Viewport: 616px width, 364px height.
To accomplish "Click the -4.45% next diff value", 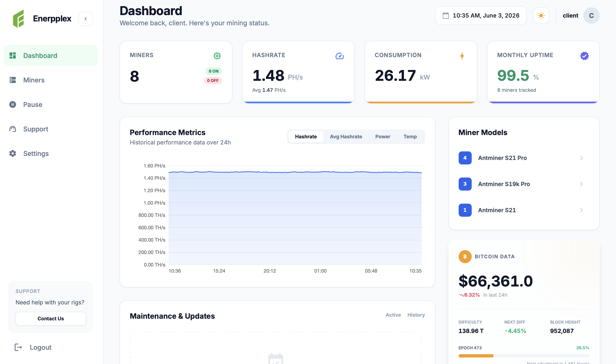I will pyautogui.click(x=515, y=331).
